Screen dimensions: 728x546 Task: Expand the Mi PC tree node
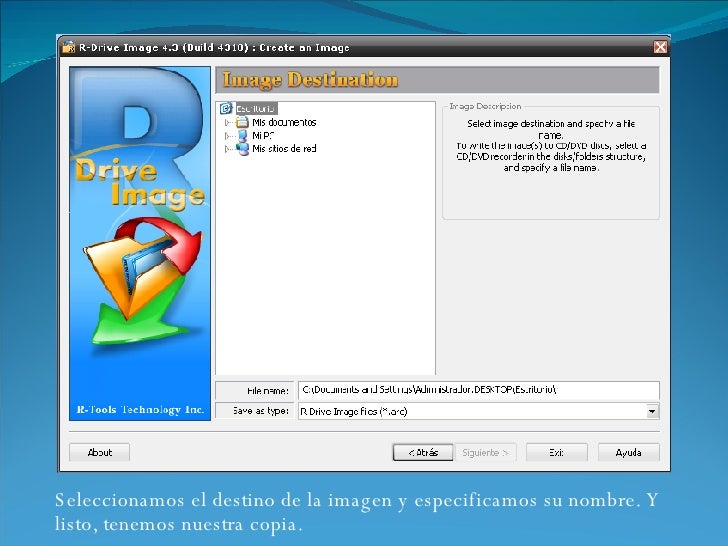[227, 136]
